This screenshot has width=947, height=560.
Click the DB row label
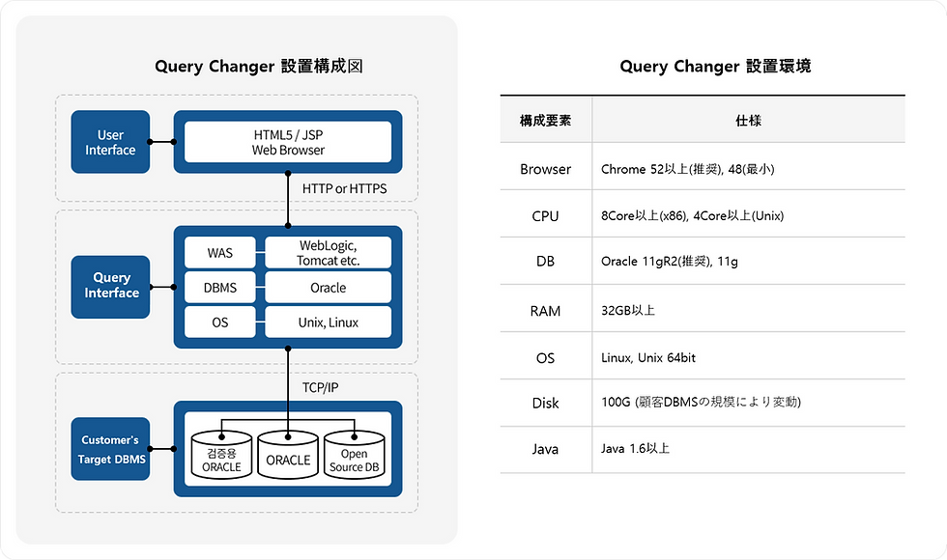coord(545,262)
